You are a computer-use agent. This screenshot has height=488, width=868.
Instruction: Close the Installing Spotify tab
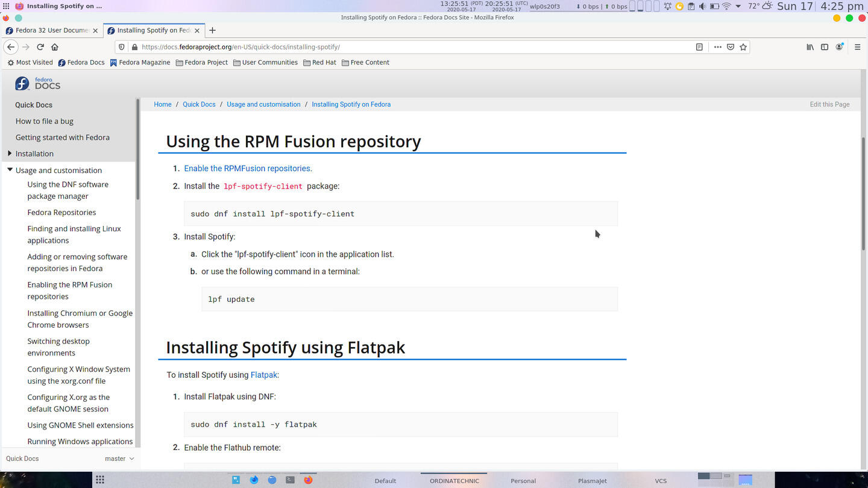[x=197, y=30]
